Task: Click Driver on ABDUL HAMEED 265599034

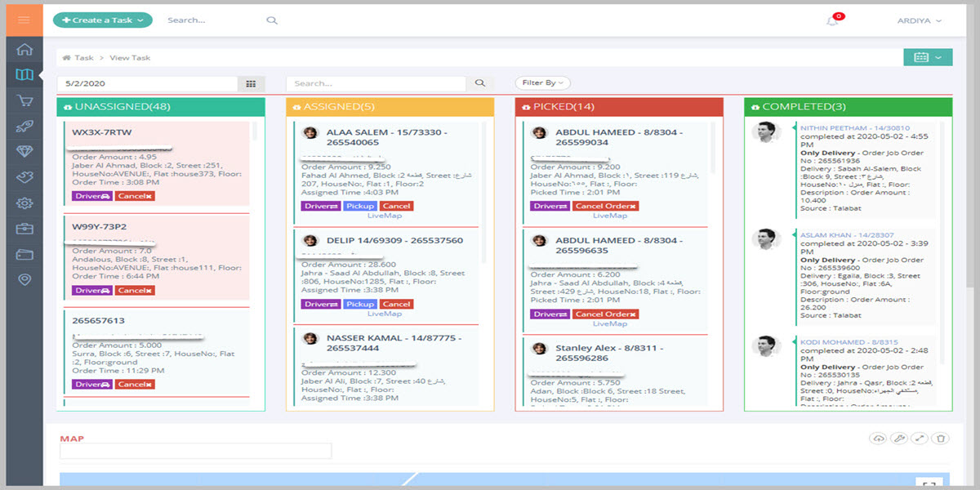Action: [x=550, y=206]
